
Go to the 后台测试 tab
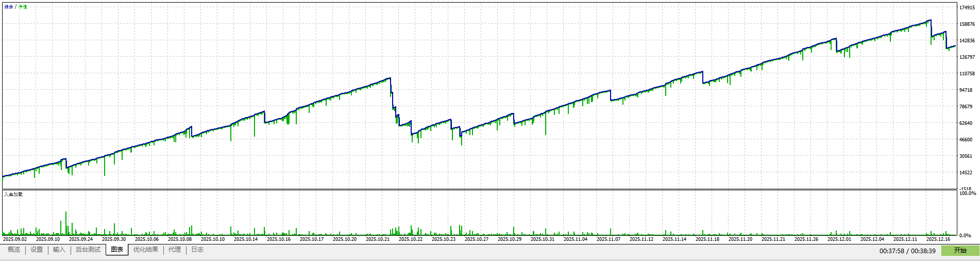pos(88,250)
